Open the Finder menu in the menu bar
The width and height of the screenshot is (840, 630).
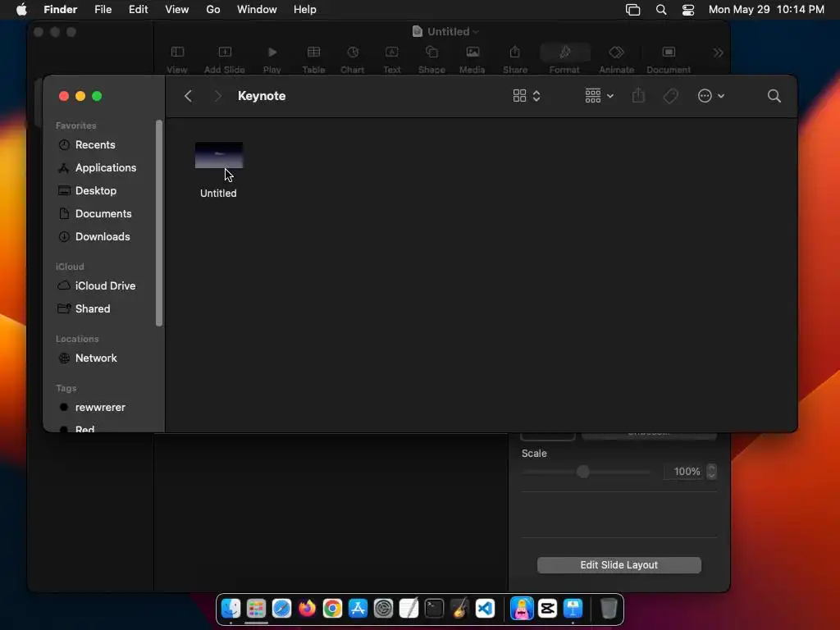(x=61, y=10)
